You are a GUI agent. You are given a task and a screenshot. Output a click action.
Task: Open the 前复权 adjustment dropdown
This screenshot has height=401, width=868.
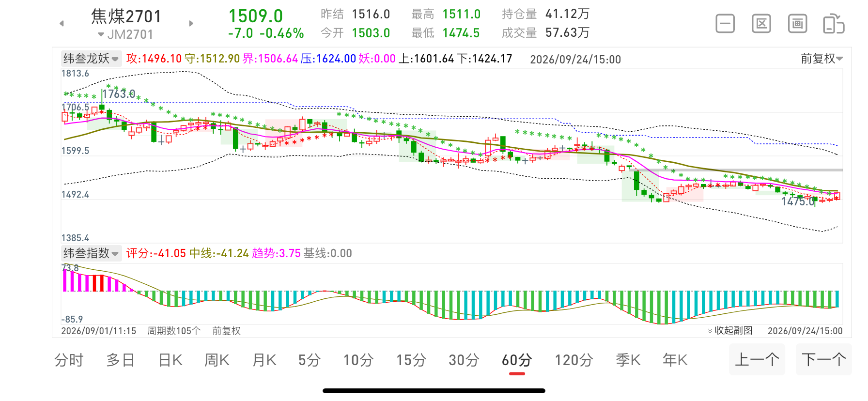click(x=821, y=59)
